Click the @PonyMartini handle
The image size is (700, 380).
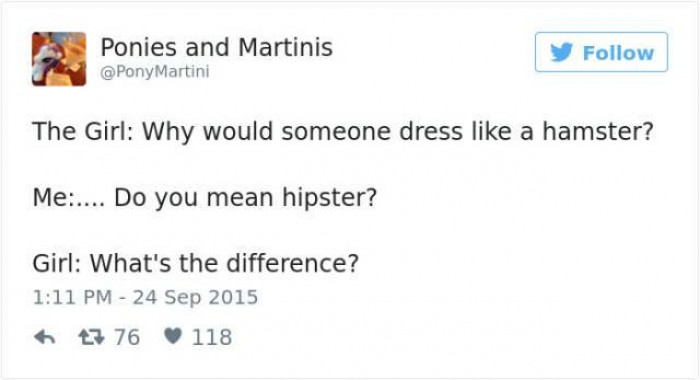click(155, 71)
